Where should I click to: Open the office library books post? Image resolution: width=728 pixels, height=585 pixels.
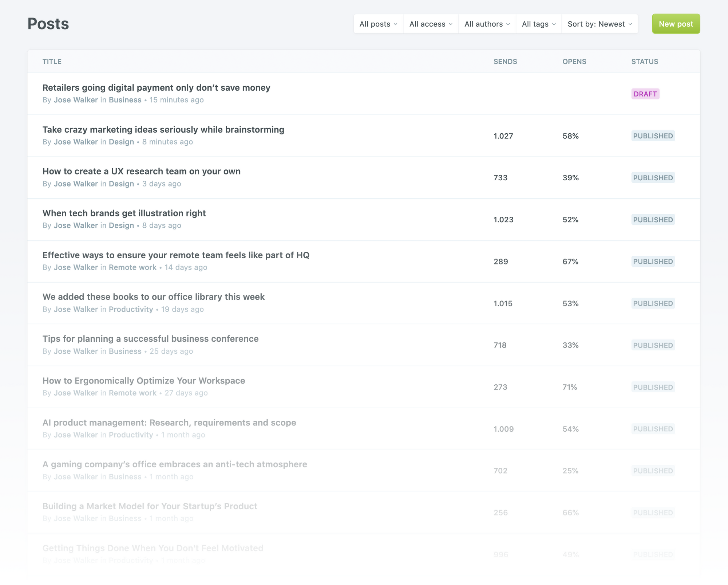[153, 297]
